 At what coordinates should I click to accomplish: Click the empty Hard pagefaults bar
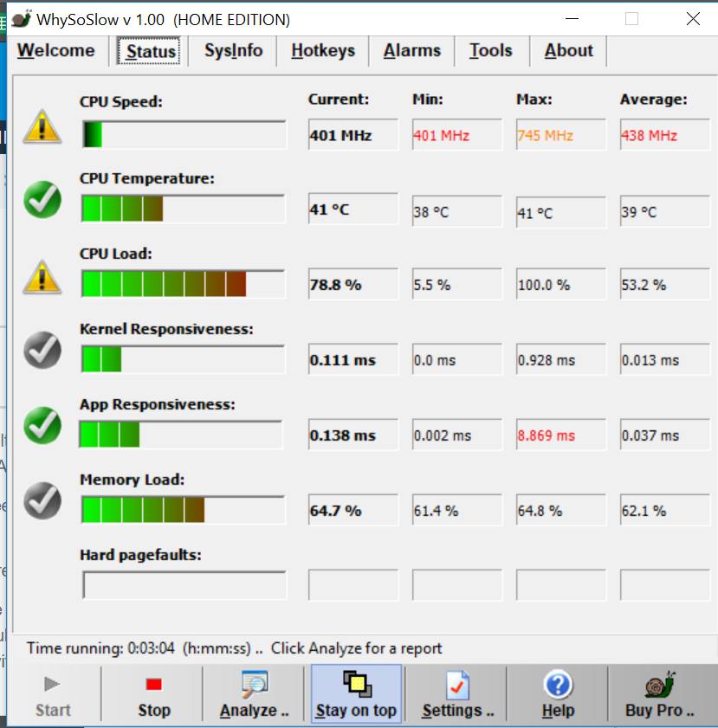pyautogui.click(x=184, y=585)
